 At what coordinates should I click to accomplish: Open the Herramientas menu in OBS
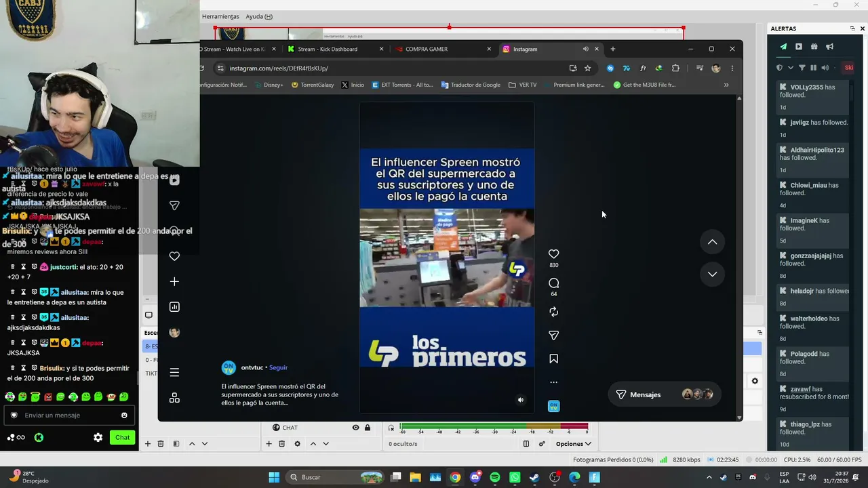tap(220, 16)
